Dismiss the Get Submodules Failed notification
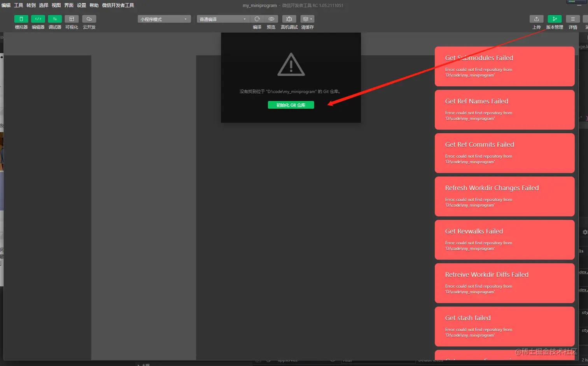Image resolution: width=588 pixels, height=366 pixels. pyautogui.click(x=504, y=66)
